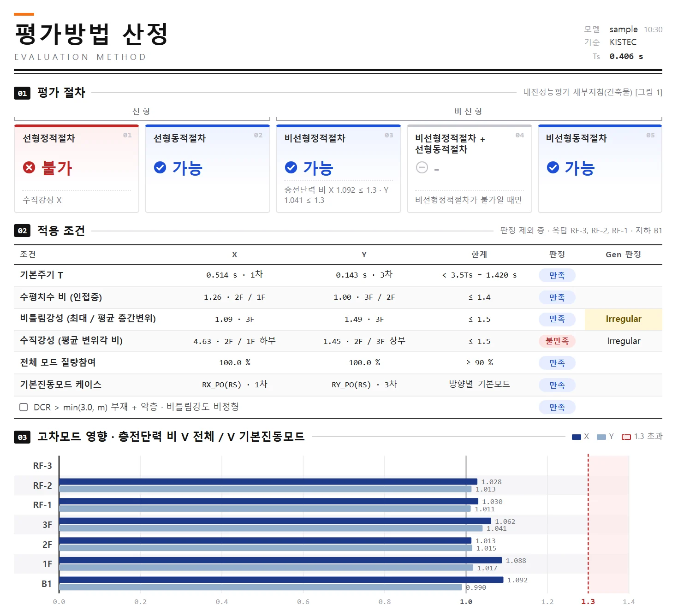This screenshot has height=616, width=678.
Task: Click the 2F Y bar labeled 1.015
Action: point(266,548)
